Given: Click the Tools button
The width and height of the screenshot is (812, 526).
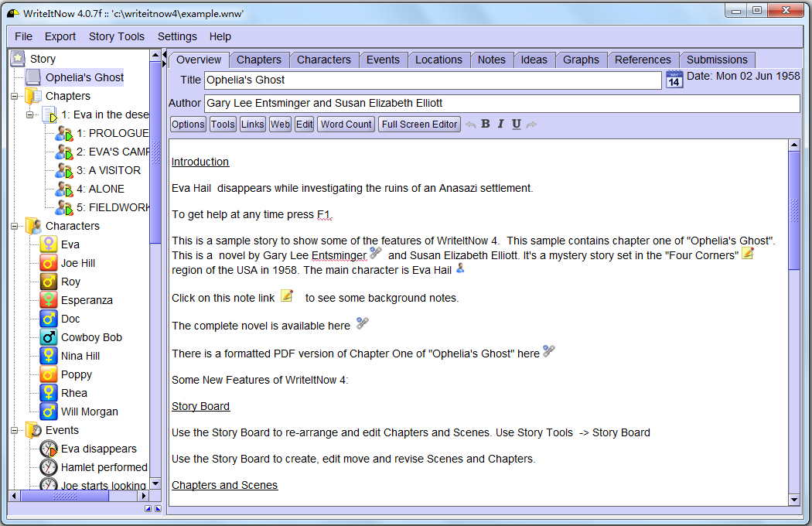Looking at the screenshot, I should [x=223, y=125].
